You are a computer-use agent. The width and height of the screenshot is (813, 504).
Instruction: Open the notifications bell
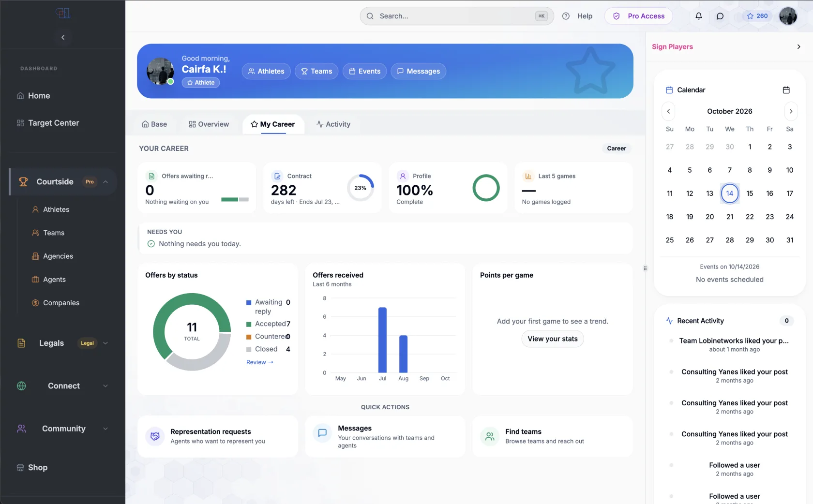click(699, 16)
